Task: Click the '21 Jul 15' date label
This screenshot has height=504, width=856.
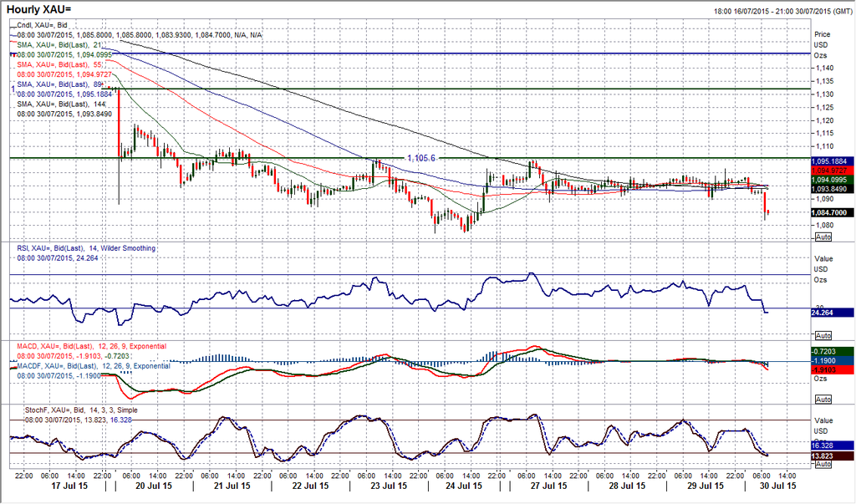Action: click(x=231, y=486)
